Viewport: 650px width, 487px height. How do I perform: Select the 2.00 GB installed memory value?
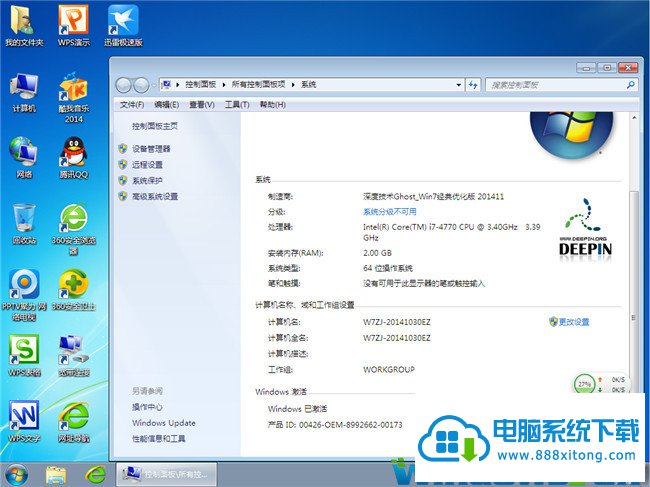click(x=377, y=253)
